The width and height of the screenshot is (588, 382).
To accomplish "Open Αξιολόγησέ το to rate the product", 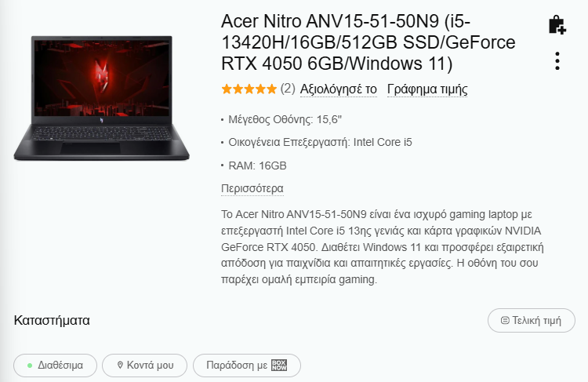I will (339, 89).
